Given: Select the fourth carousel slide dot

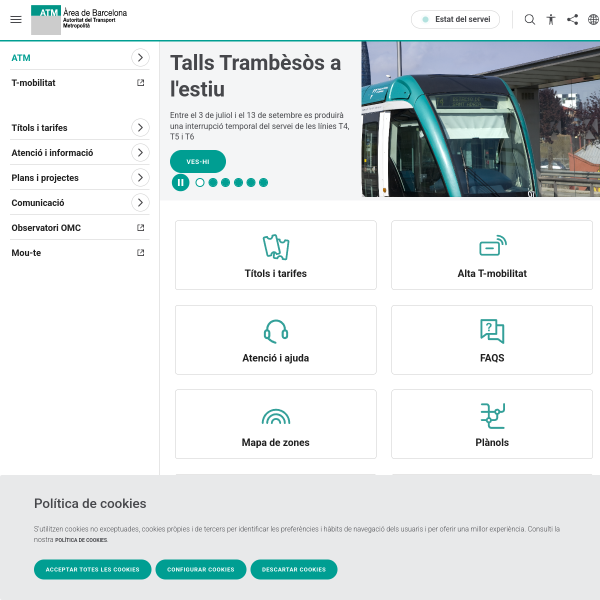Looking at the screenshot, I should [238, 183].
